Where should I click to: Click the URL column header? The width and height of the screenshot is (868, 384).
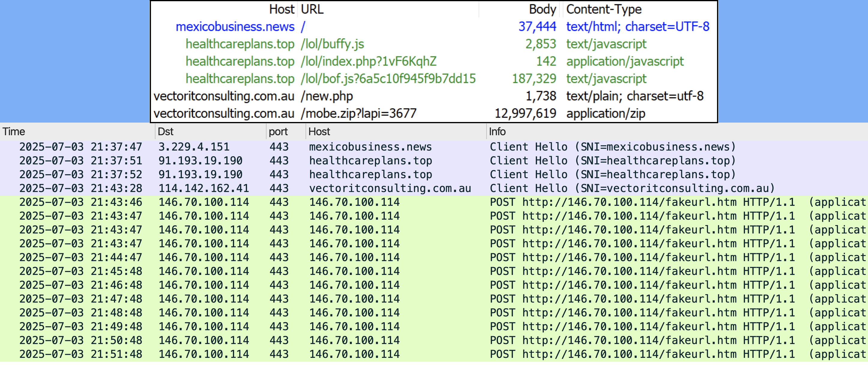(312, 9)
